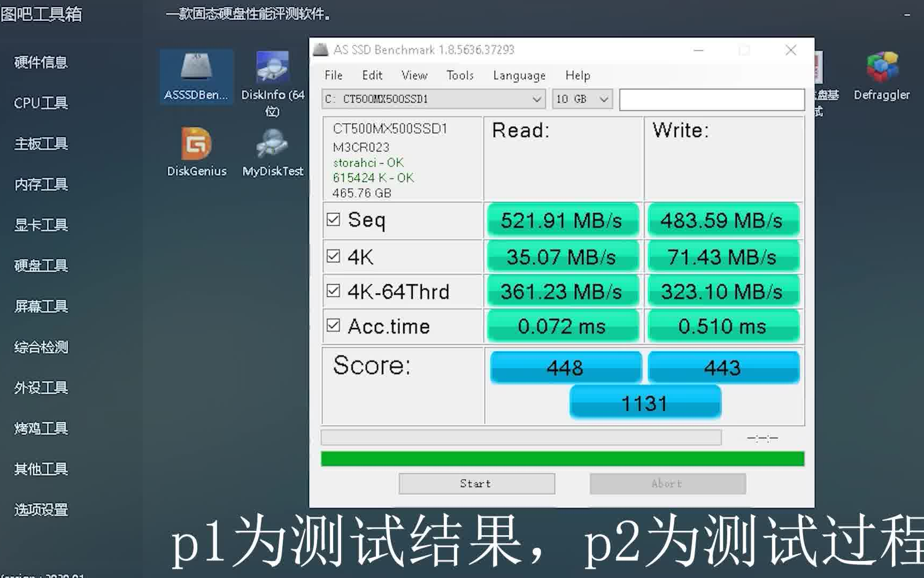Click the read score 448

tap(566, 367)
